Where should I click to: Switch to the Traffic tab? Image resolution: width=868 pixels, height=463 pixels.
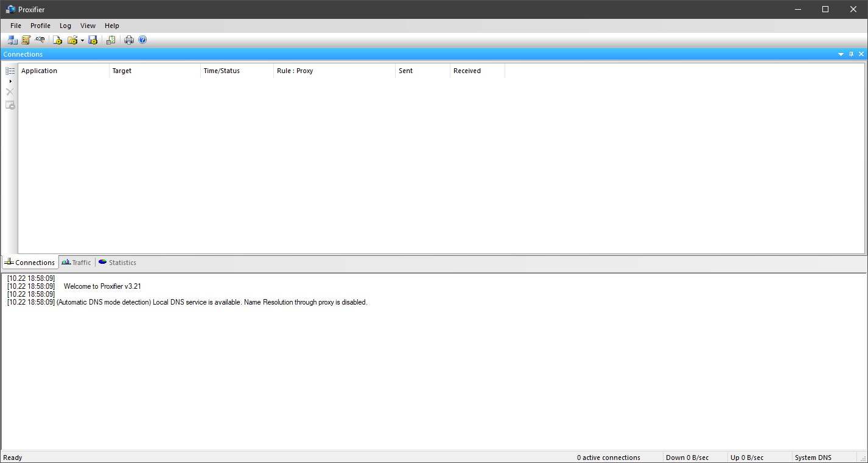pyautogui.click(x=77, y=263)
